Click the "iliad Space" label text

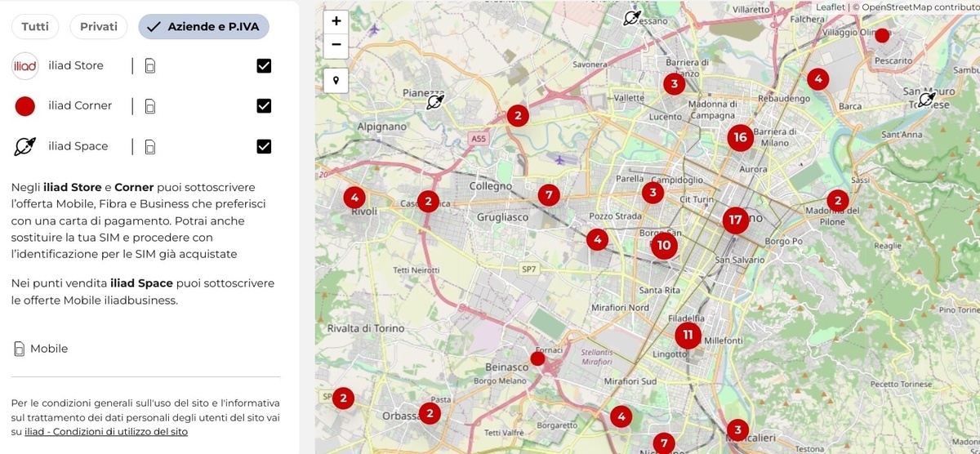point(78,146)
